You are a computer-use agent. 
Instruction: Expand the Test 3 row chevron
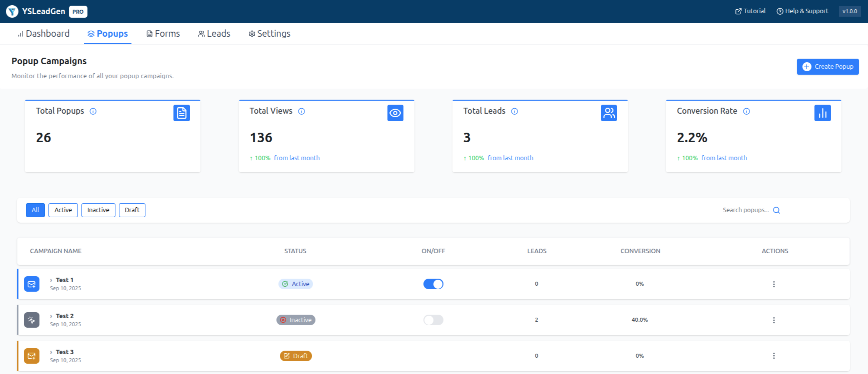click(51, 352)
